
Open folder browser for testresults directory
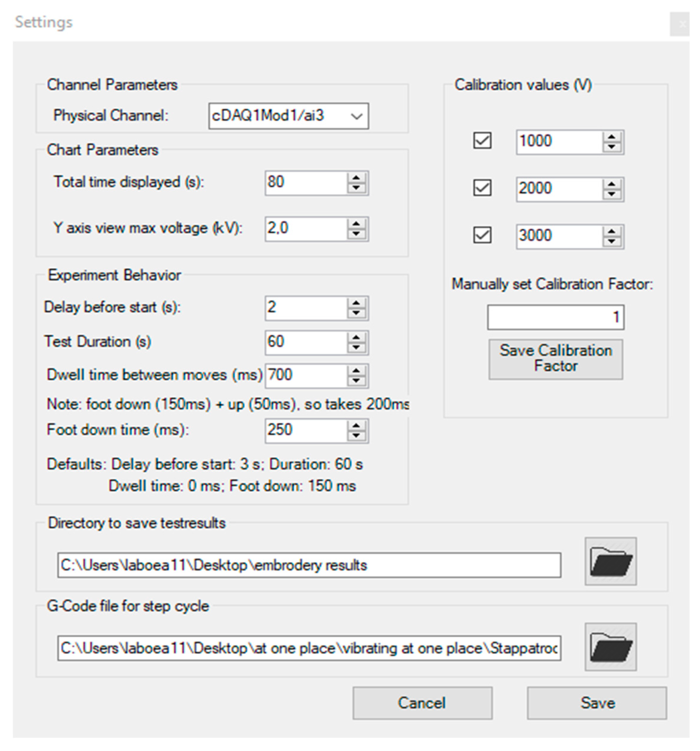(610, 561)
